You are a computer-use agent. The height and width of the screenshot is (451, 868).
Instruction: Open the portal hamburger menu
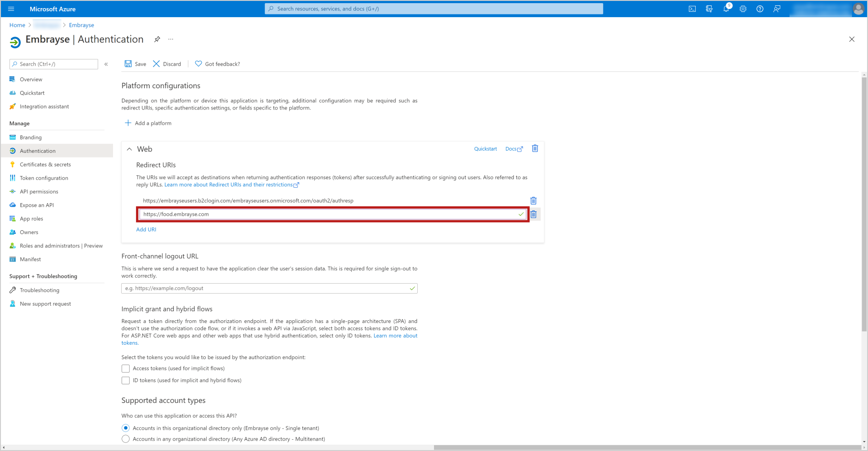(11, 9)
